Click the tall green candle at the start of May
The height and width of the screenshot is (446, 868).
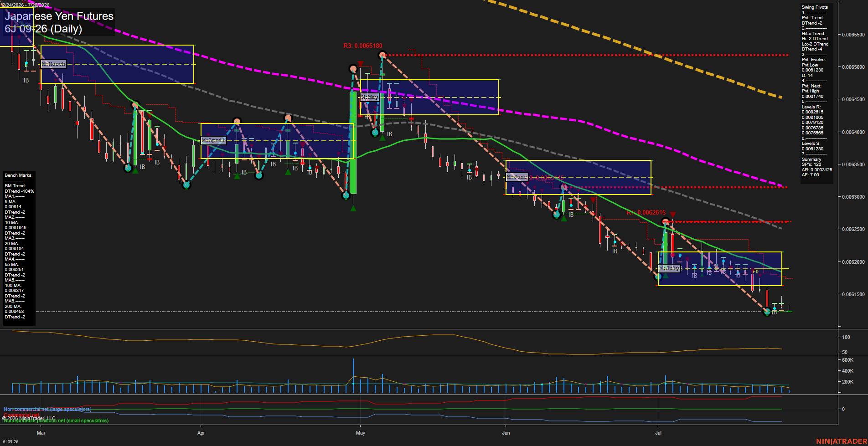point(353,143)
